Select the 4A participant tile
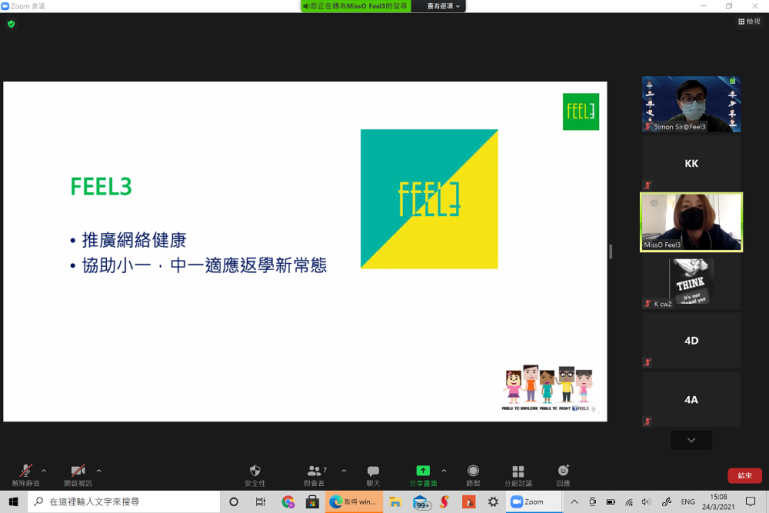The image size is (769, 513). coord(691,399)
